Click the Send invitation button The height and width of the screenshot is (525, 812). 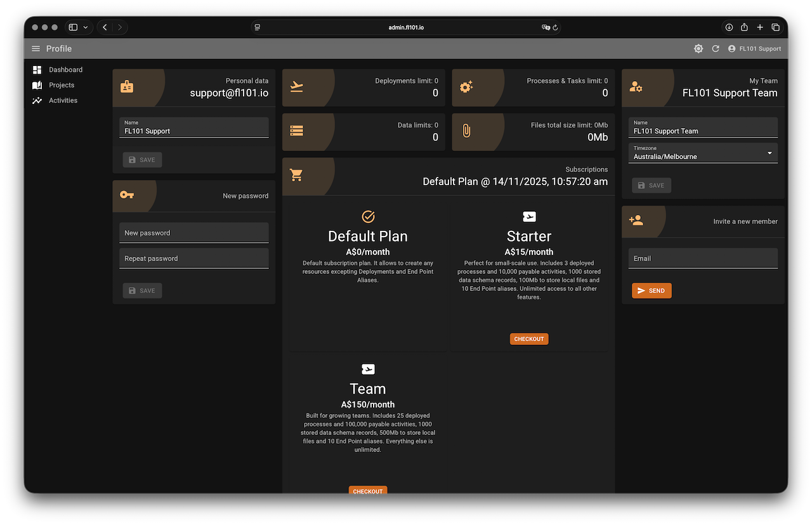tap(652, 290)
